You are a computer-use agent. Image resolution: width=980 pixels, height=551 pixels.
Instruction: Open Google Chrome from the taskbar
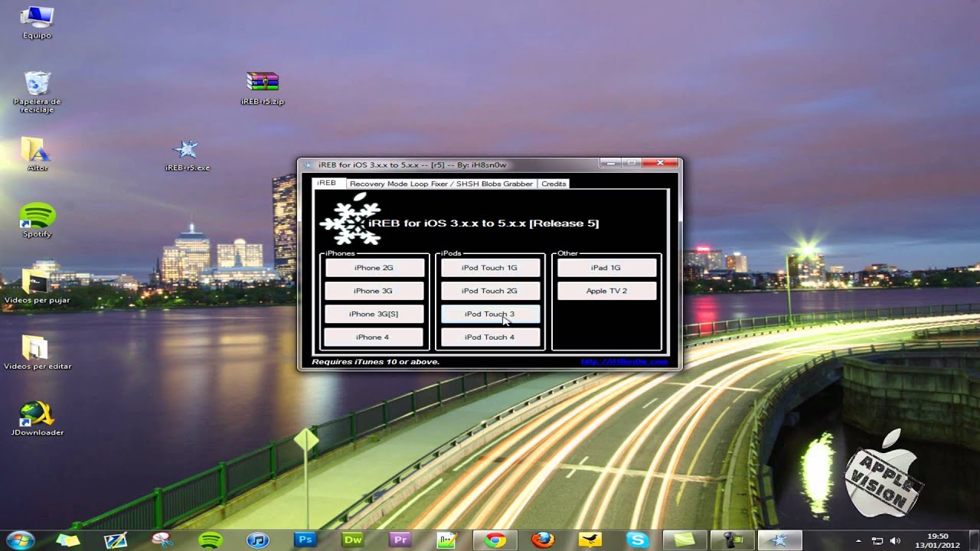pos(495,540)
